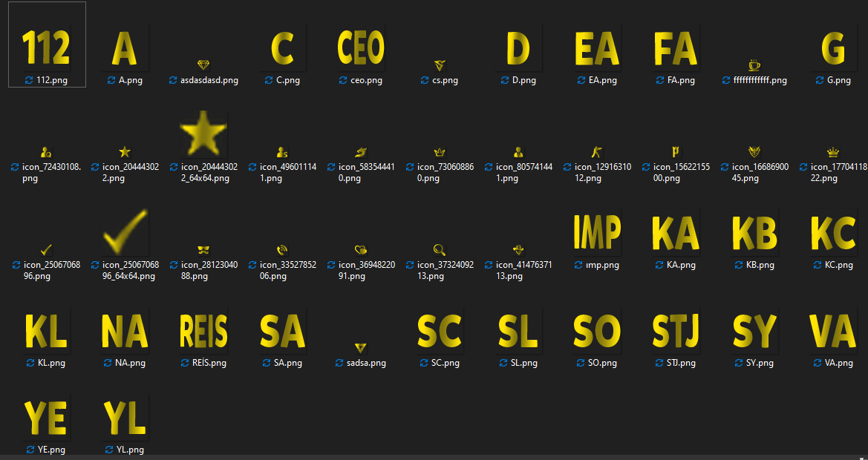Click the large gold star 64x64 icon
The width and height of the screenshot is (868, 460).
(203, 134)
